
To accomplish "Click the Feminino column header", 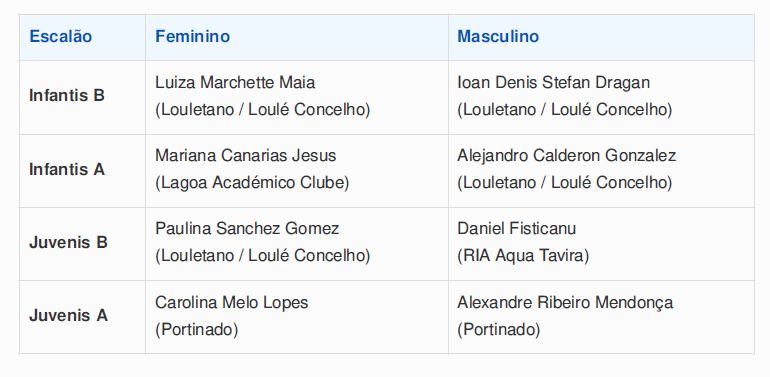I will pos(192,37).
